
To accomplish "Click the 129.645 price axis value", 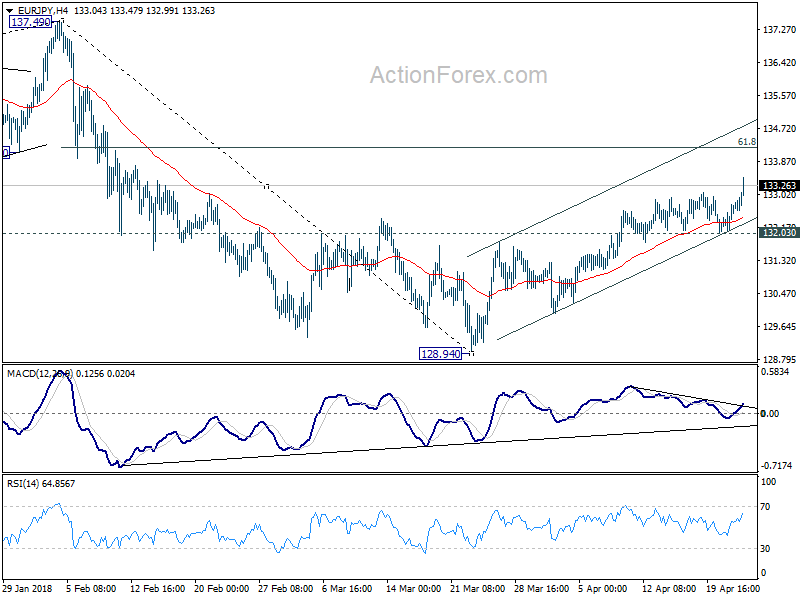I will (x=779, y=327).
